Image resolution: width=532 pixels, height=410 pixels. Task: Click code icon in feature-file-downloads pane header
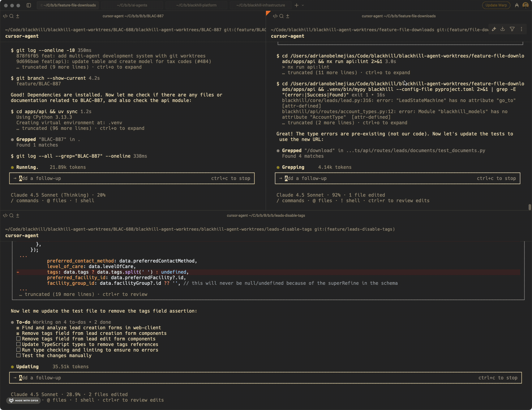point(275,16)
